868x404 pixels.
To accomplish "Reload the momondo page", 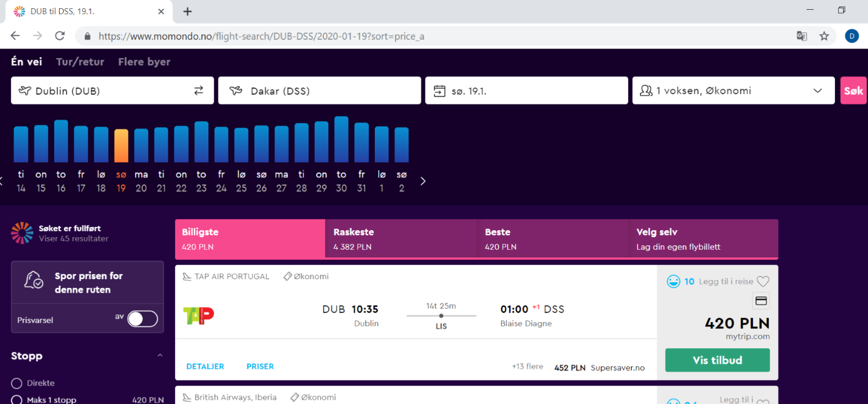I will click(x=60, y=36).
